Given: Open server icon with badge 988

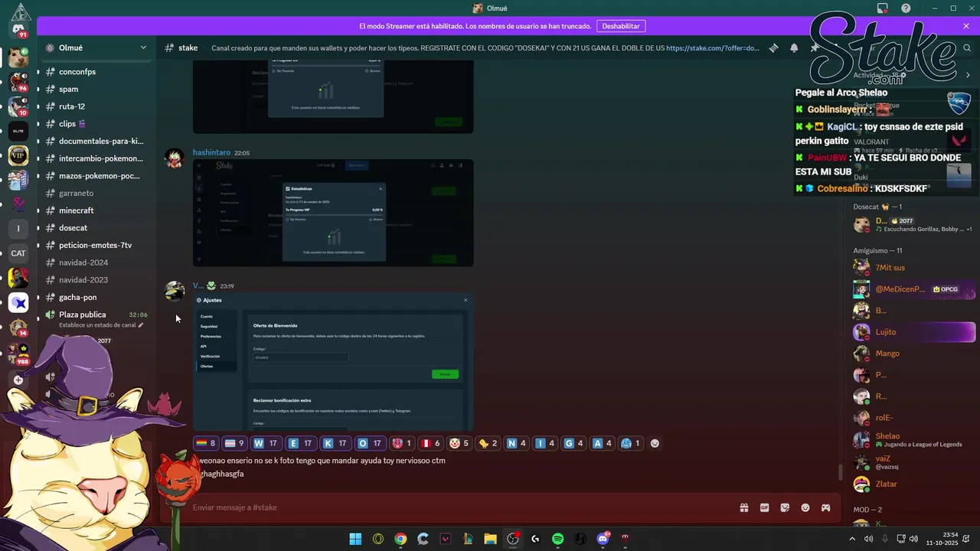Looking at the screenshot, I should tap(18, 354).
